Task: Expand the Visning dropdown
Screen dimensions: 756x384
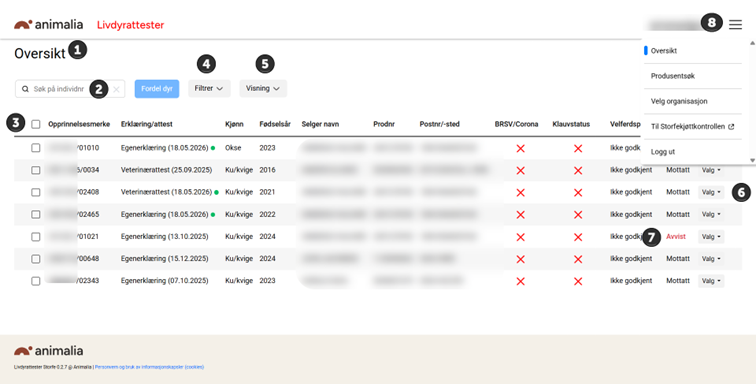Action: click(263, 89)
